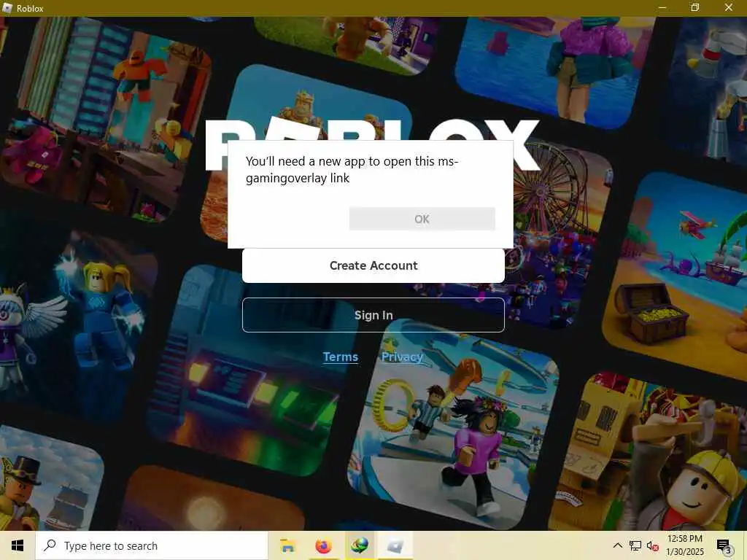Image resolution: width=747 pixels, height=560 pixels.
Task: Click the Sign In button
Action: 373,315
